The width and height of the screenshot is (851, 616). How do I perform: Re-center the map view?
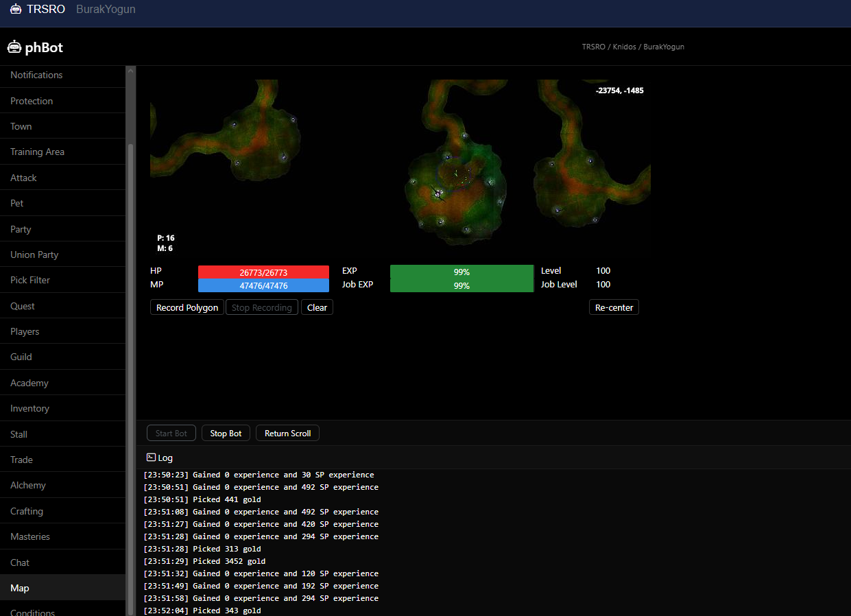614,307
